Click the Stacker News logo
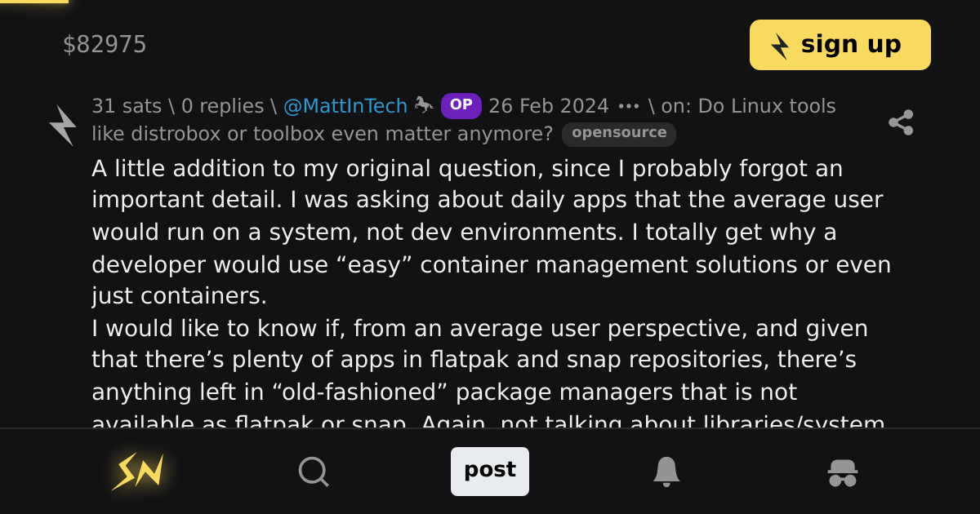 138,472
